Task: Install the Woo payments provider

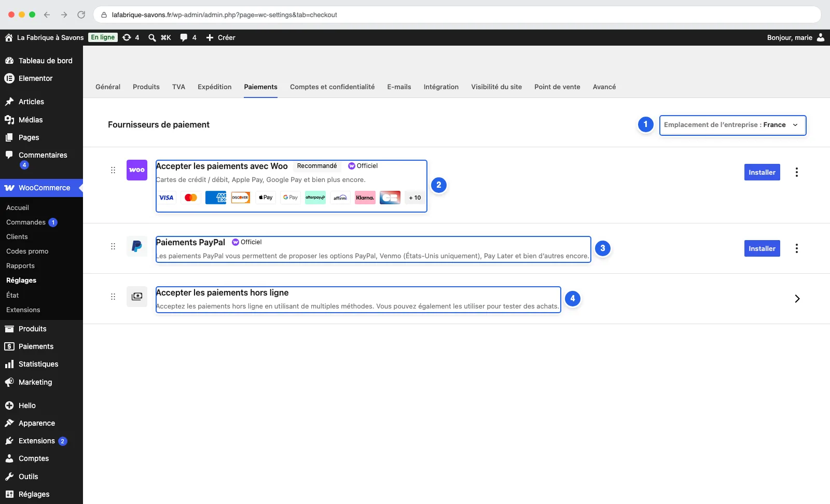Action: point(762,172)
